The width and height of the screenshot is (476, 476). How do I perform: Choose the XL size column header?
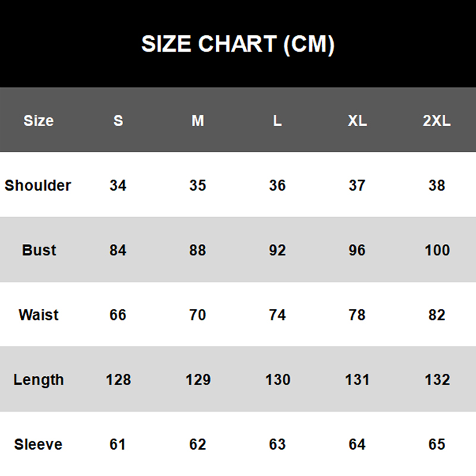[357, 121]
